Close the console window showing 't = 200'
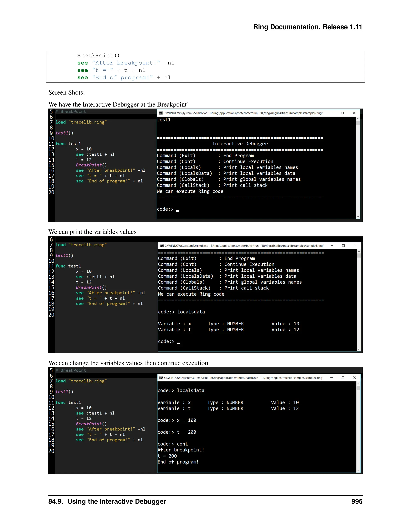411x532 pixels. [x=355, y=378]
